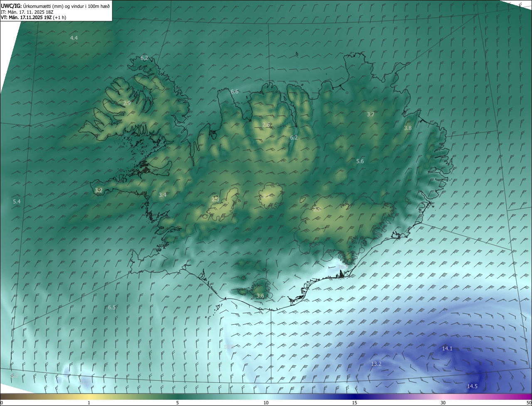Select the colorbar tick label 50
Screen dimensions: 532x406
[x=529, y=403]
